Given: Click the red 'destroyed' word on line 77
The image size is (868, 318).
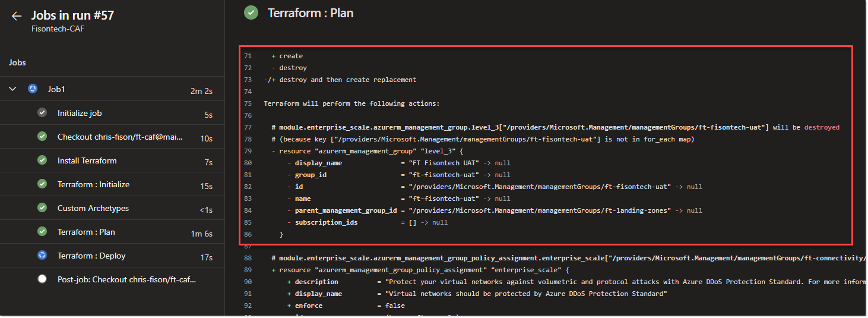Looking at the screenshot, I should [x=822, y=127].
